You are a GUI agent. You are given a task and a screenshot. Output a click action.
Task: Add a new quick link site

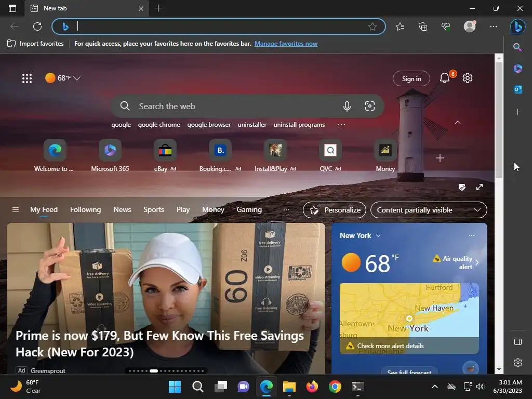click(x=440, y=158)
